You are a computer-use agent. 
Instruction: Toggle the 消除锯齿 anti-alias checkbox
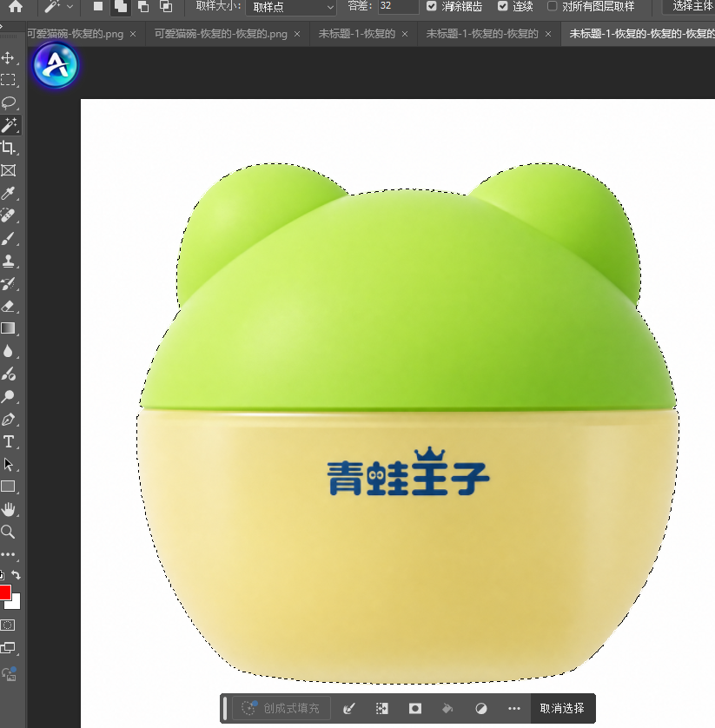pyautogui.click(x=431, y=6)
